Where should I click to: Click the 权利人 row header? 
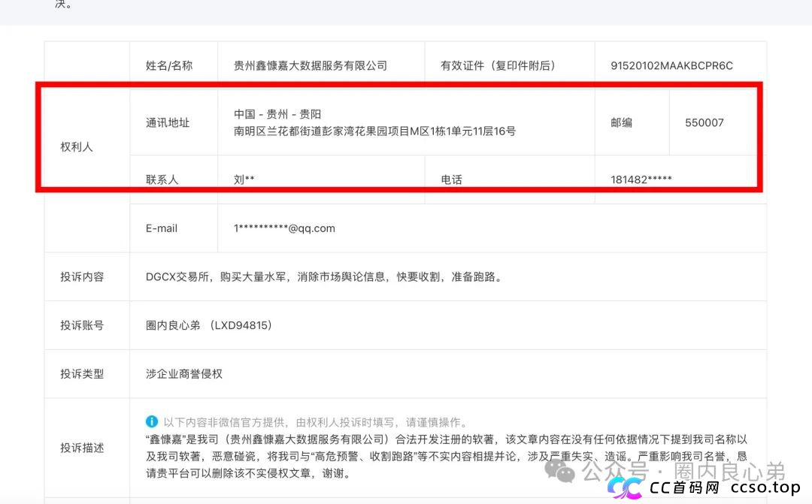(77, 147)
